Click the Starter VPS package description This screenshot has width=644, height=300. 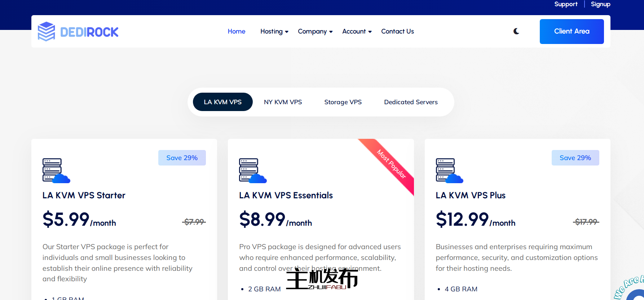point(118,263)
